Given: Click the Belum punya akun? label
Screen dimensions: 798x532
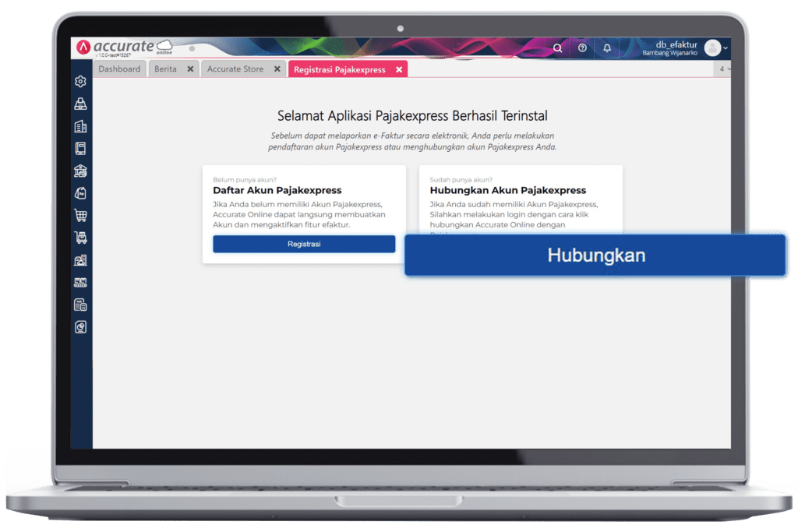Looking at the screenshot, I should click(244, 179).
